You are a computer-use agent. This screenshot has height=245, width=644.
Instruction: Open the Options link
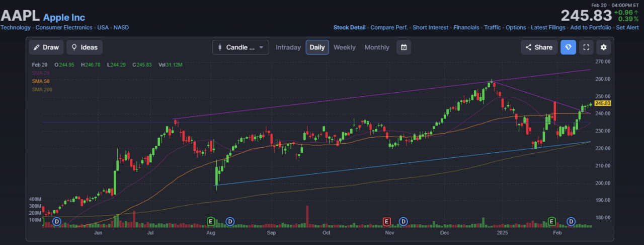coord(516,28)
